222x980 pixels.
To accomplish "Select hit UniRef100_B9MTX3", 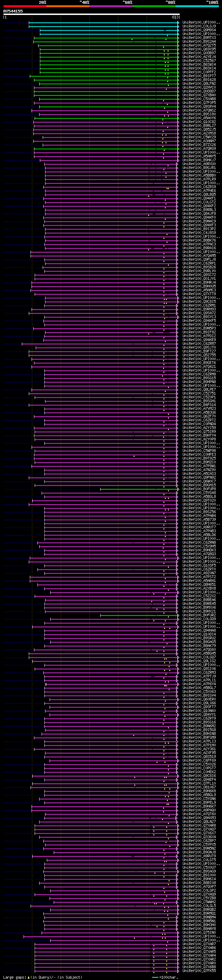I will [199, 38].
